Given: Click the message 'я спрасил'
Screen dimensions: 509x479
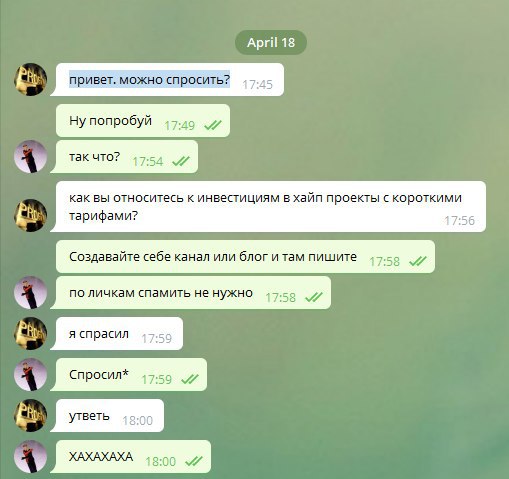Looking at the screenshot, I should coord(119,333).
